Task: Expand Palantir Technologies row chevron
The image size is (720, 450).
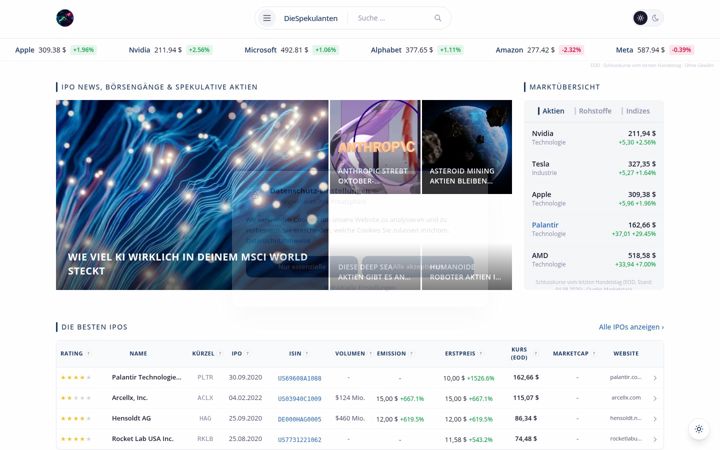Action: [655, 378]
